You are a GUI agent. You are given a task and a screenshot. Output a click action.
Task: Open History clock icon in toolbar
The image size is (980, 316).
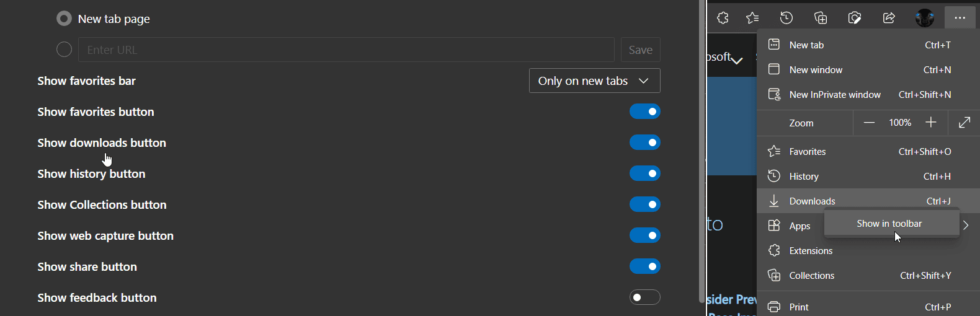[786, 18]
